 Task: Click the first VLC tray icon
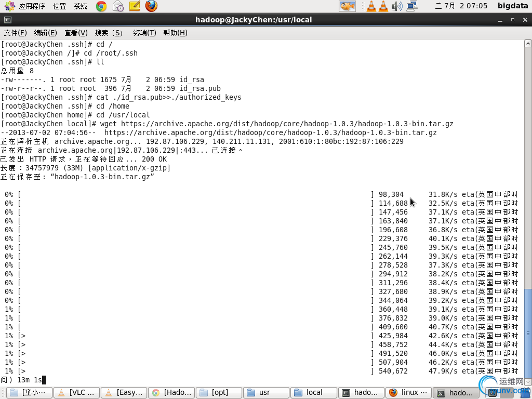pyautogui.click(x=371, y=6)
